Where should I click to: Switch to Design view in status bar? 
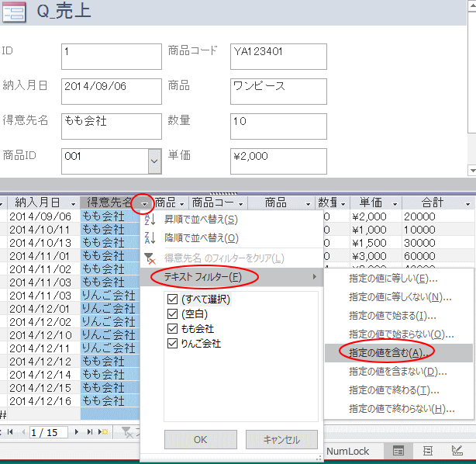[x=457, y=451]
